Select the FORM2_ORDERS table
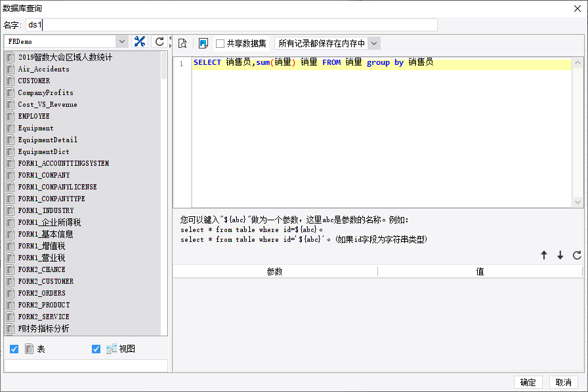Viewport: 588px width, 392px height. (41, 293)
